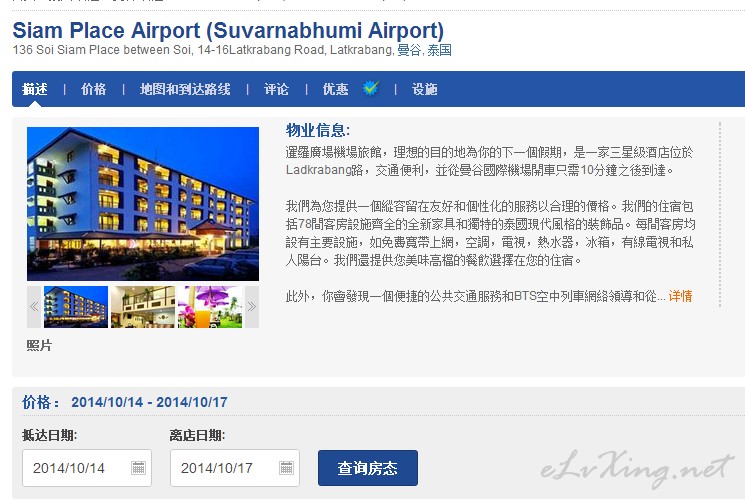The image size is (745, 502).
Task: Click the blue checkmark badge beside 优惠
Action: coord(371,88)
